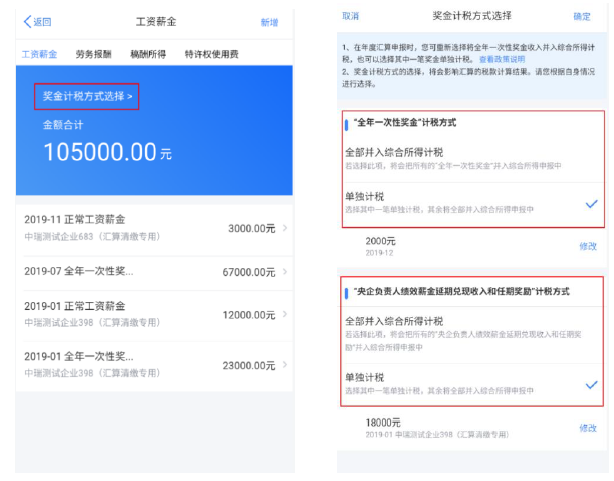Image resolution: width=614 pixels, height=481 pixels.
Task: Switch to the 稿酬所得 tab
Action: (148, 54)
